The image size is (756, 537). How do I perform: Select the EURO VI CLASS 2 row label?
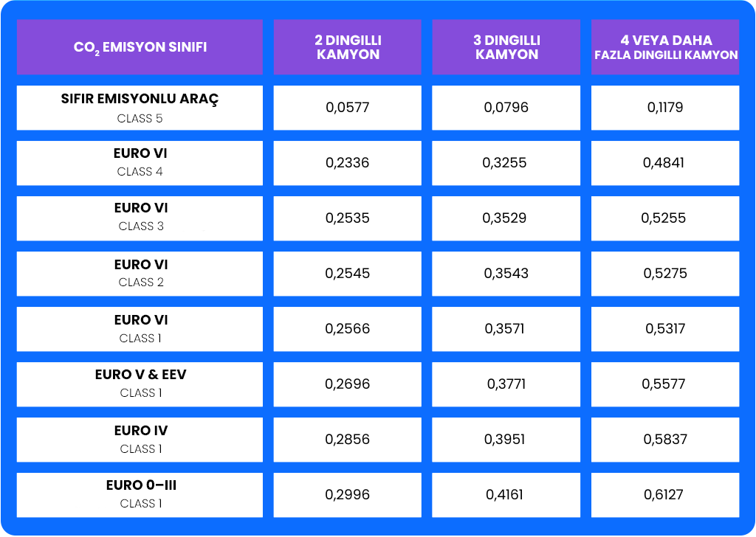pos(140,274)
